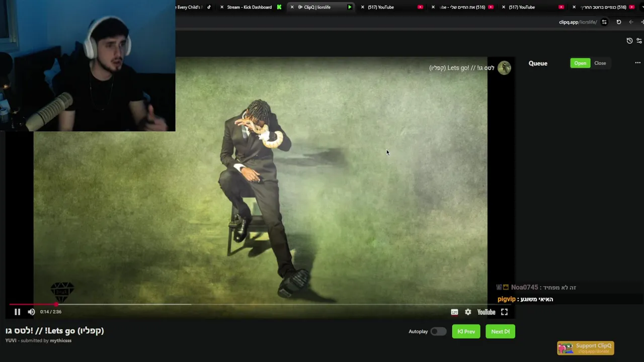Click the site settings icon beside the address
The height and width of the screenshot is (362, 644).
point(604,22)
